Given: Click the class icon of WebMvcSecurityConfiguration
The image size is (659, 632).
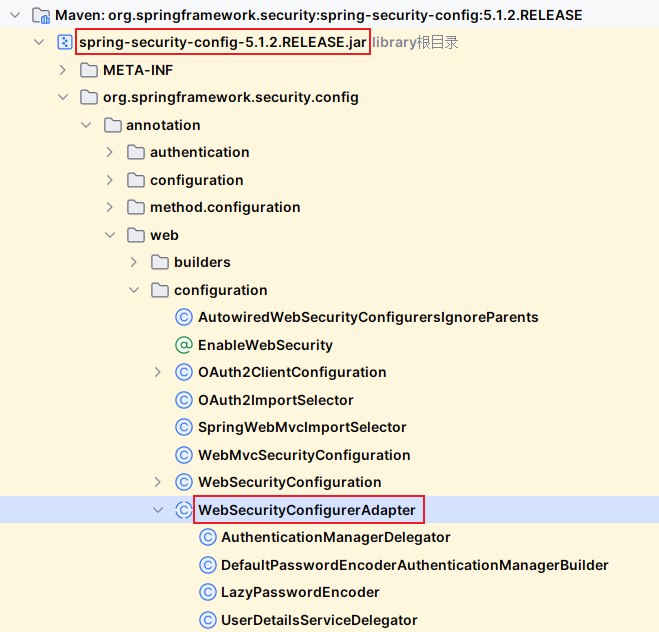Looking at the screenshot, I should 184,455.
